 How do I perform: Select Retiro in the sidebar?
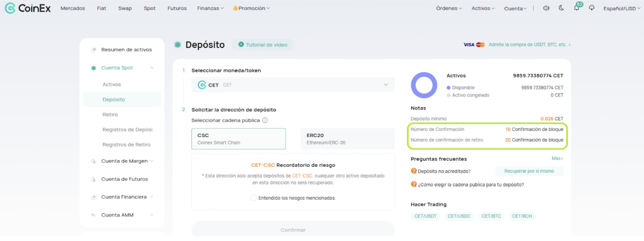tap(110, 115)
